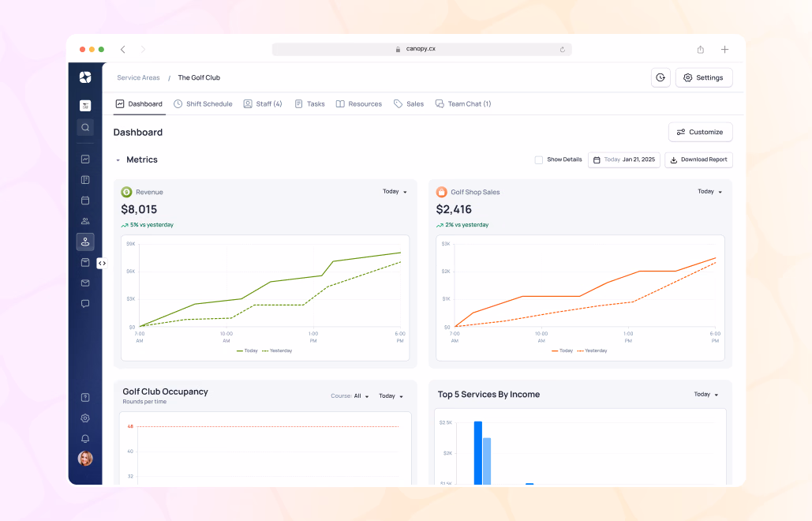Click the 2% vs yesterday indicator
This screenshot has height=521, width=812.
click(x=462, y=225)
